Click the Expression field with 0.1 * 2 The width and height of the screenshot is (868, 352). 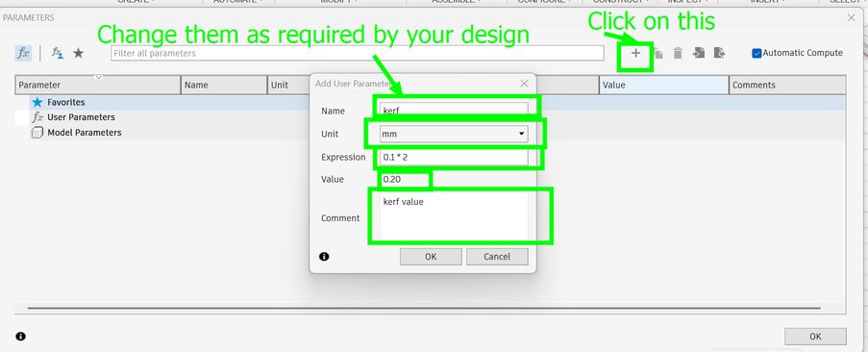454,157
